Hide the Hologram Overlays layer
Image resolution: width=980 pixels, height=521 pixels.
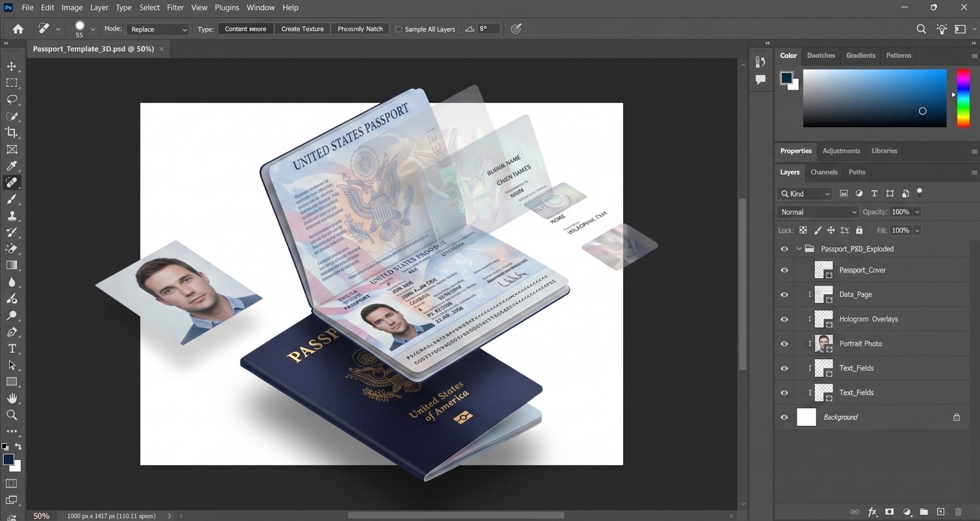784,319
